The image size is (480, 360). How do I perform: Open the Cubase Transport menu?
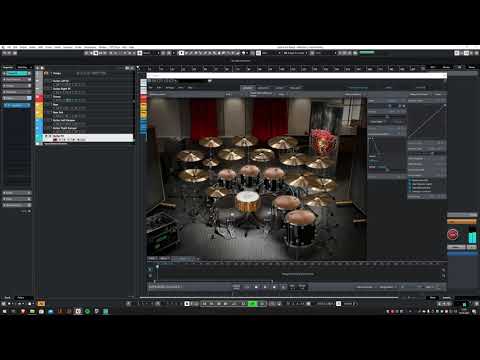coord(68,47)
